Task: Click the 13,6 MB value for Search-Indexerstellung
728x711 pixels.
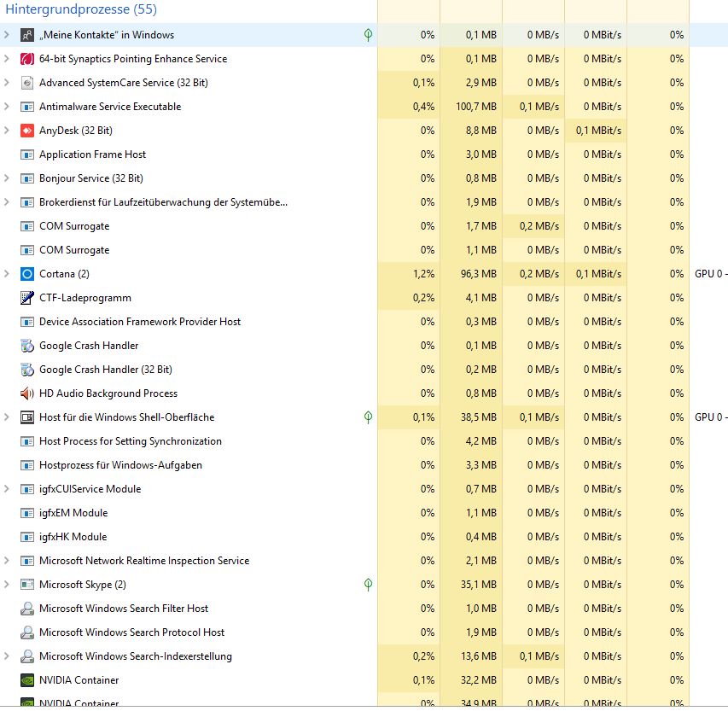Action: coord(478,656)
